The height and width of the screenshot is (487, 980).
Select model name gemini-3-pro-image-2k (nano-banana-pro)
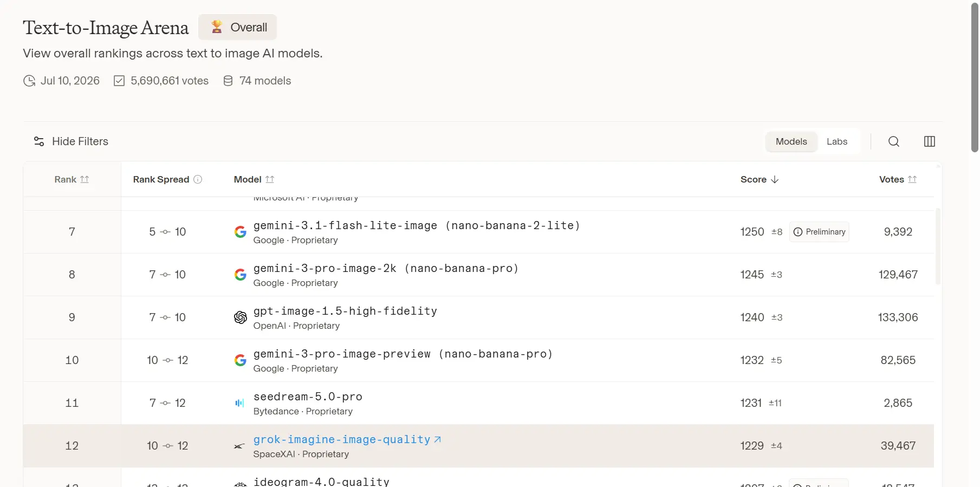pos(386,268)
